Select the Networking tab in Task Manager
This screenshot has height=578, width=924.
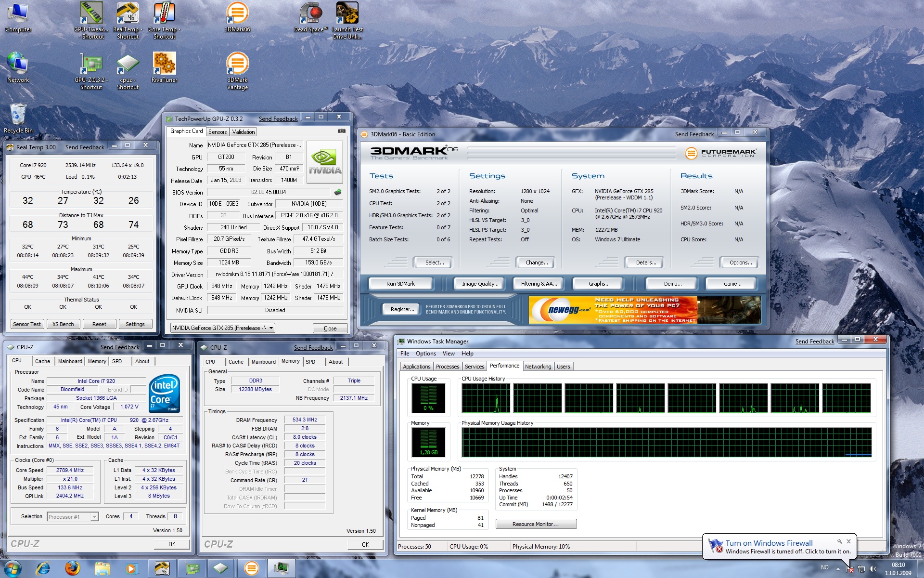coord(538,367)
